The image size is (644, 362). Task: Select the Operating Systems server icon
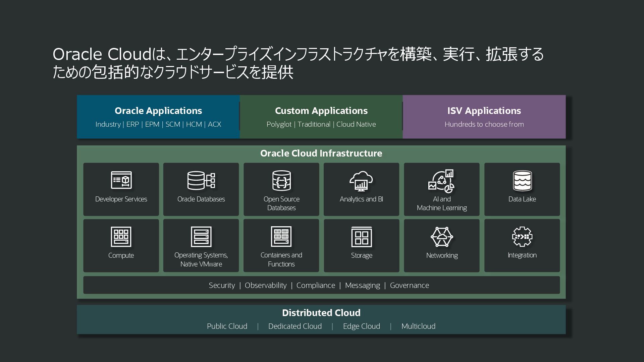pyautogui.click(x=201, y=237)
